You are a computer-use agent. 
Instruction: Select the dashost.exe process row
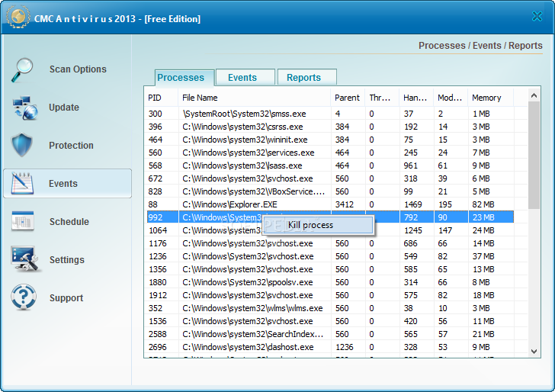(329, 347)
